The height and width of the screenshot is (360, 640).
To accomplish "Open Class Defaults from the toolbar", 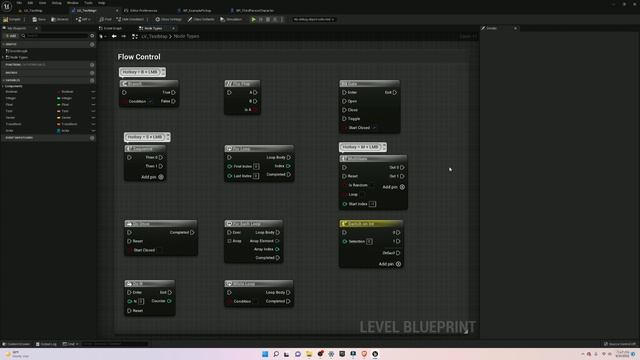I will click(x=201, y=19).
